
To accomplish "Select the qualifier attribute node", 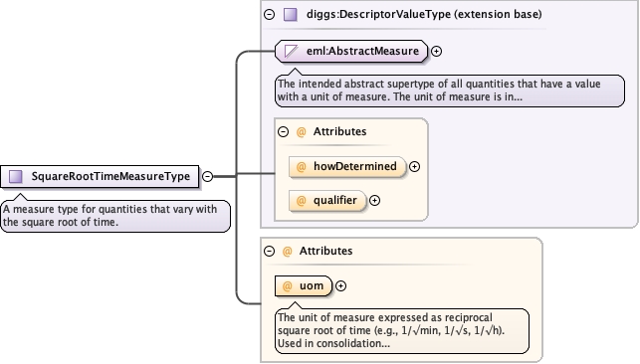I will click(327, 201).
